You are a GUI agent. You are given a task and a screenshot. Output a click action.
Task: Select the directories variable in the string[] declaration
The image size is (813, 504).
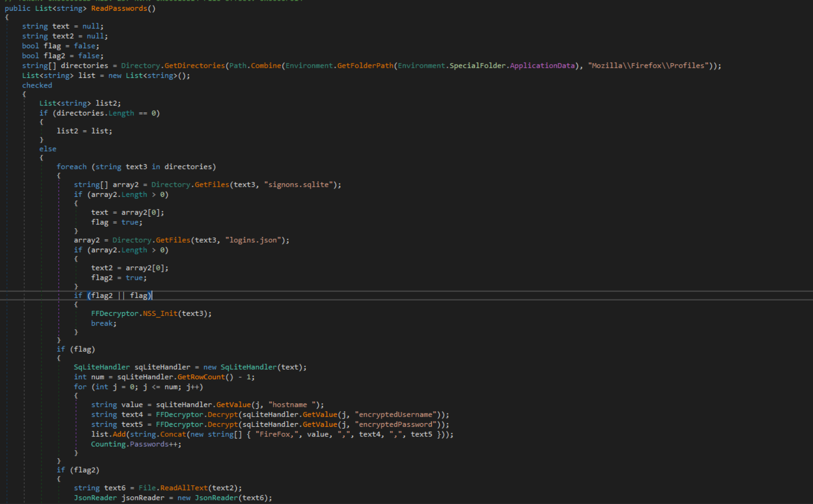[x=85, y=66]
